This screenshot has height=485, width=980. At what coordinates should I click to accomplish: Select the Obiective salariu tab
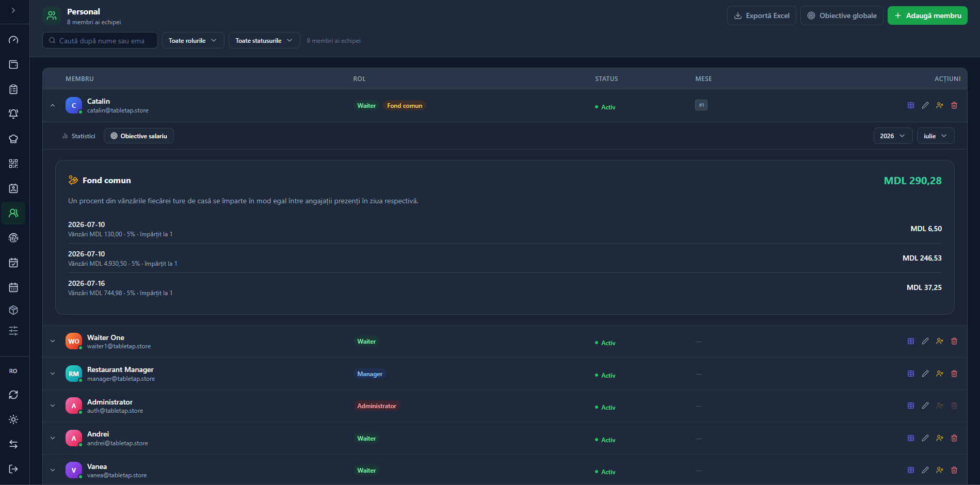(x=139, y=136)
